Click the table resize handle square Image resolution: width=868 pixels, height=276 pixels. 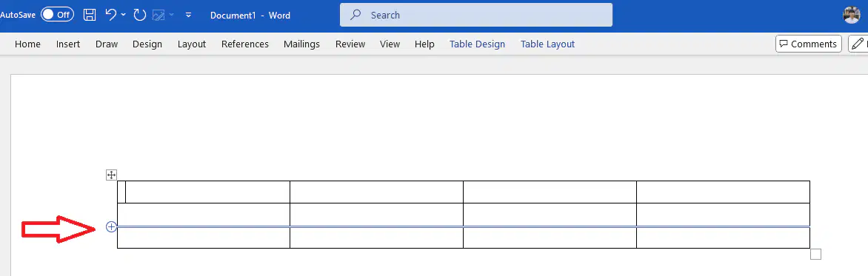tap(815, 254)
